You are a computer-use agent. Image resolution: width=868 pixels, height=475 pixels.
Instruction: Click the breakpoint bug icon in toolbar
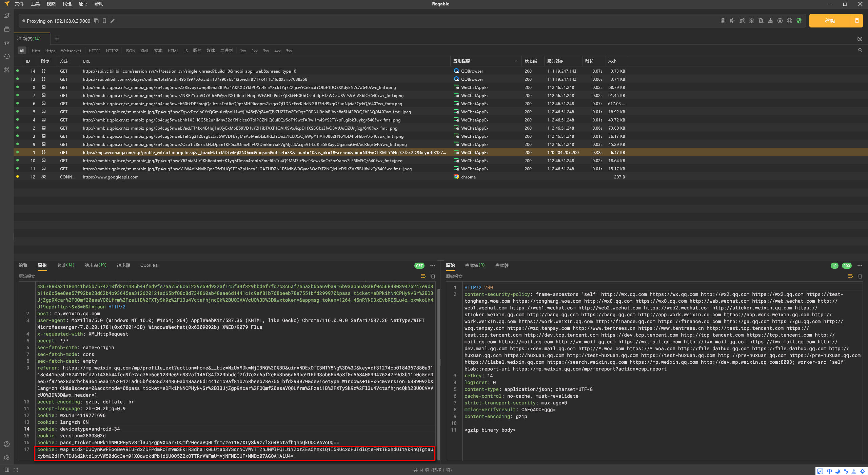click(751, 21)
